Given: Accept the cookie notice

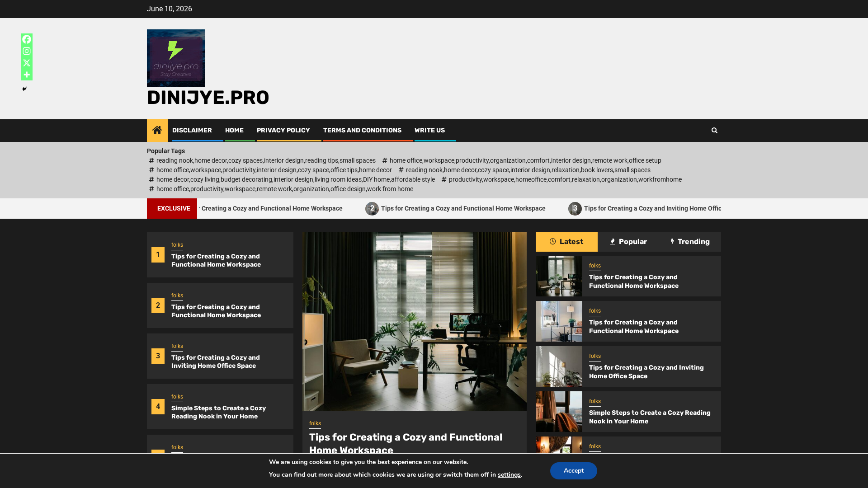Looking at the screenshot, I should click(x=574, y=471).
